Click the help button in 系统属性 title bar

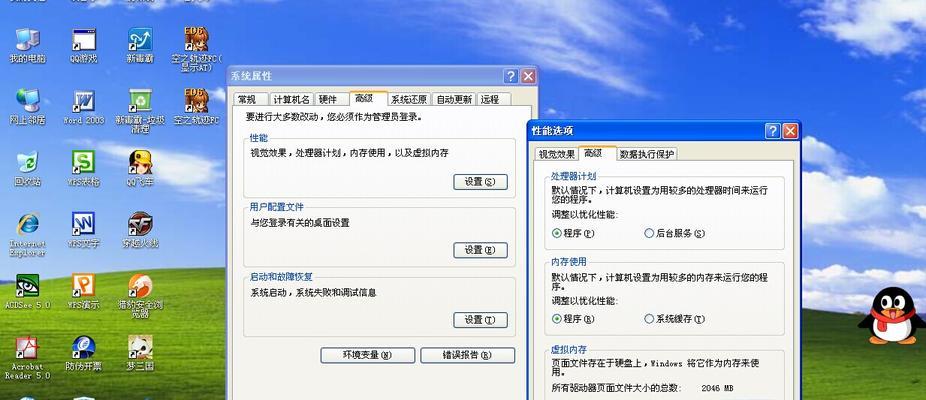(x=511, y=76)
